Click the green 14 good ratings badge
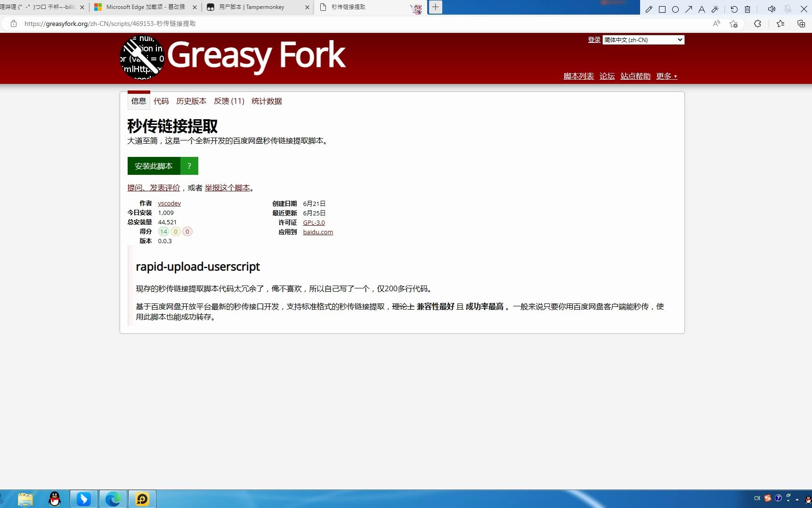This screenshot has height=508, width=812. click(163, 231)
